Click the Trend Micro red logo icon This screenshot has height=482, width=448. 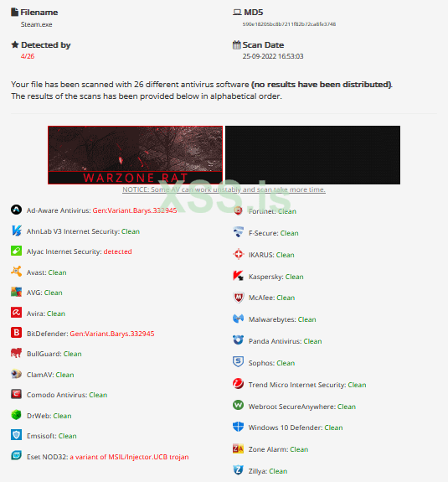239,384
